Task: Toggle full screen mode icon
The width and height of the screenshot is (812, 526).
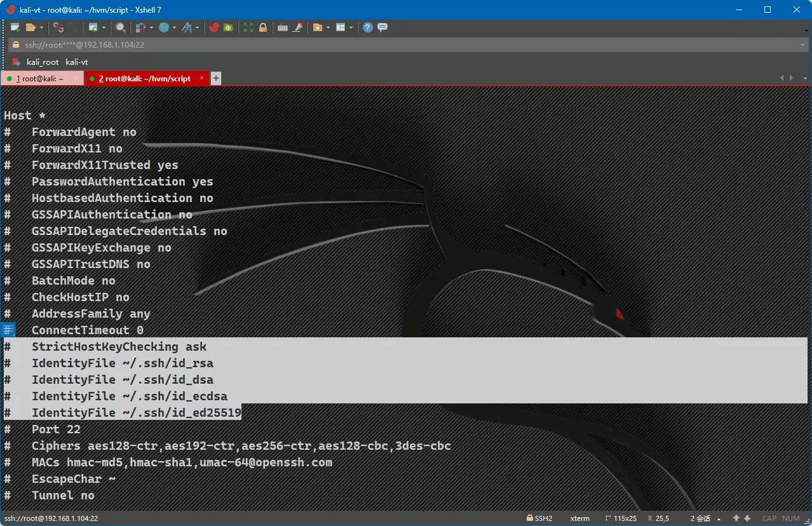Action: (x=248, y=27)
